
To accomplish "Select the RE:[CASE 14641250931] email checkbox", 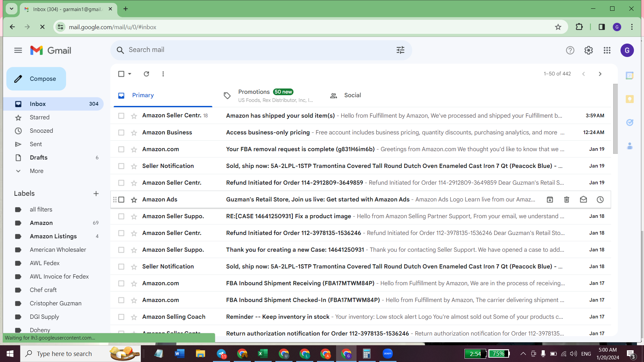I will [x=121, y=216].
